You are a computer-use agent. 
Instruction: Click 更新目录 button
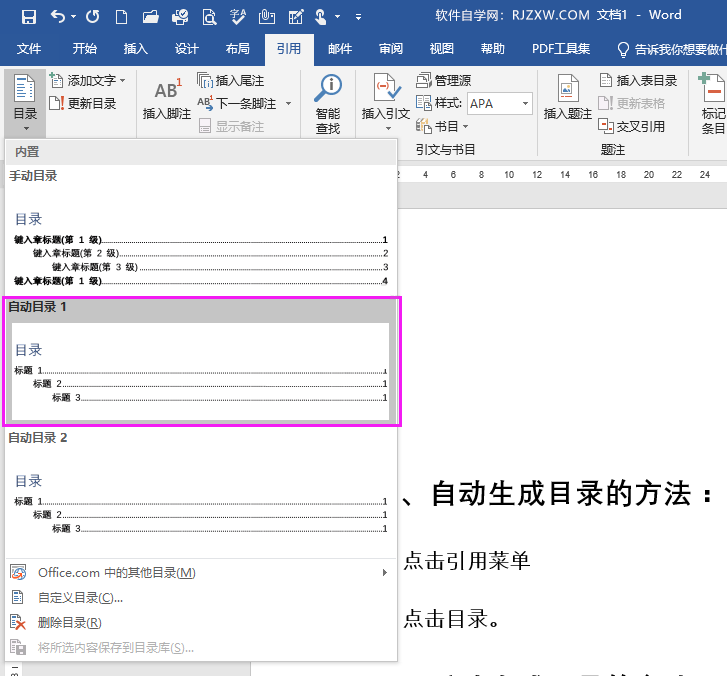coord(83,103)
